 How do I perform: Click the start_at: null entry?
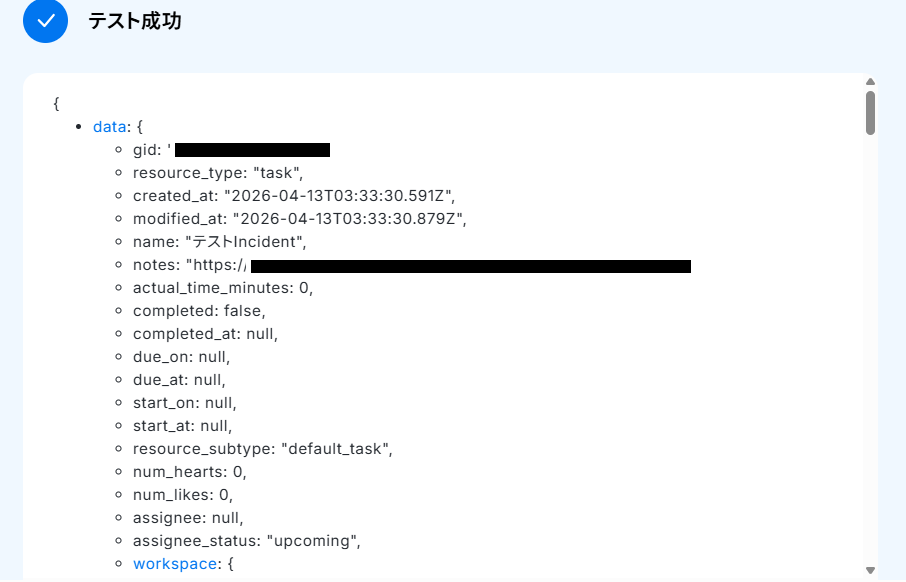182,426
